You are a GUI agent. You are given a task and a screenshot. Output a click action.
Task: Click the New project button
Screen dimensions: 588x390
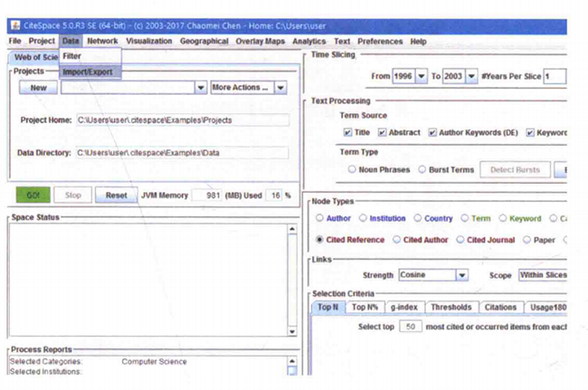[38, 88]
